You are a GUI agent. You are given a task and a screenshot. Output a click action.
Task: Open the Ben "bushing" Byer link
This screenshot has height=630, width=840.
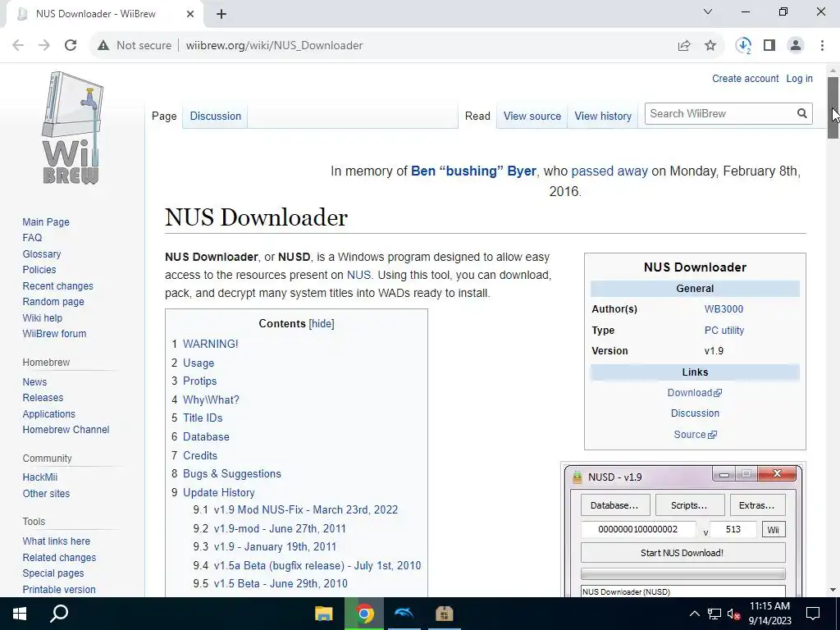click(473, 171)
